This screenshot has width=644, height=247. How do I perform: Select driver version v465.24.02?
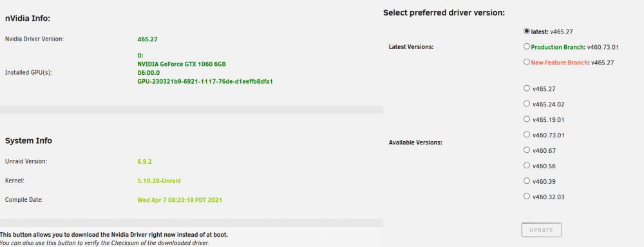pos(527,104)
